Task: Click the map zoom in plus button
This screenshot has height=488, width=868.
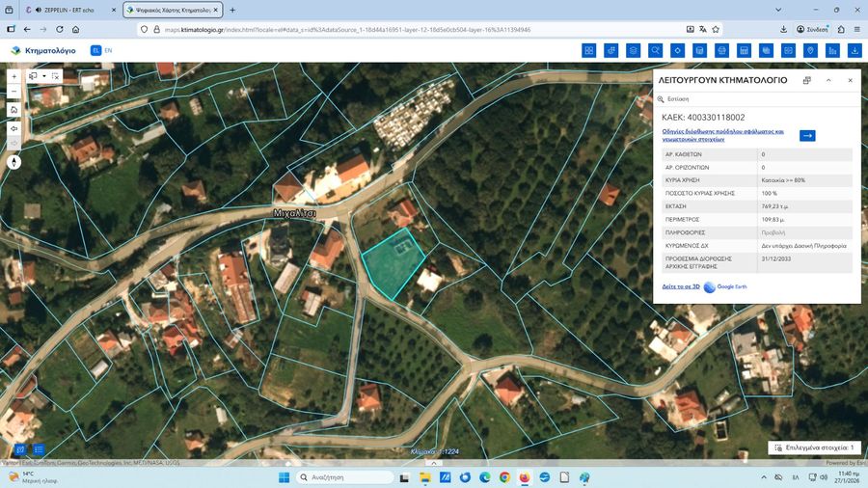Action: click(14, 75)
